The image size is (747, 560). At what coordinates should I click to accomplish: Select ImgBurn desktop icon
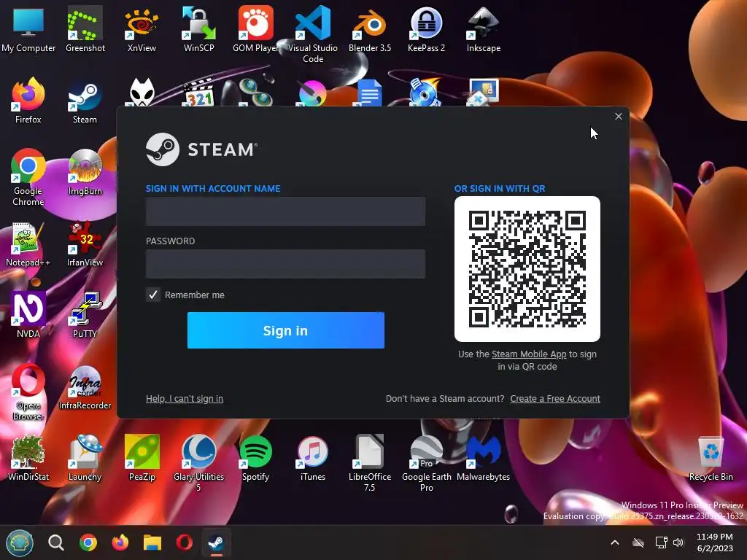coord(85,172)
